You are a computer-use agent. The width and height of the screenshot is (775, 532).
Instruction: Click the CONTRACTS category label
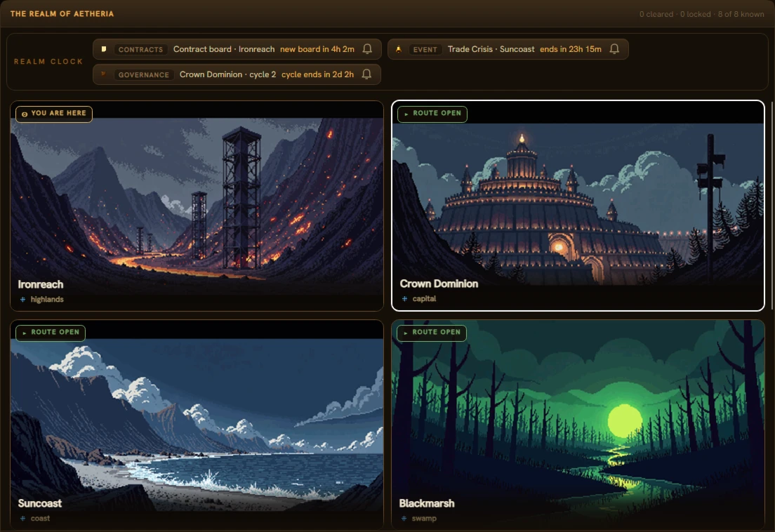coord(140,49)
